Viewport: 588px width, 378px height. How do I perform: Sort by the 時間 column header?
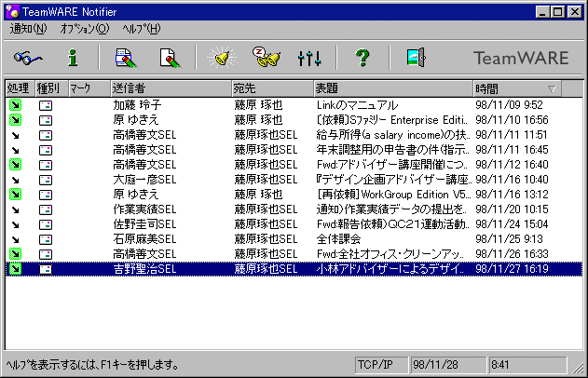coord(514,88)
